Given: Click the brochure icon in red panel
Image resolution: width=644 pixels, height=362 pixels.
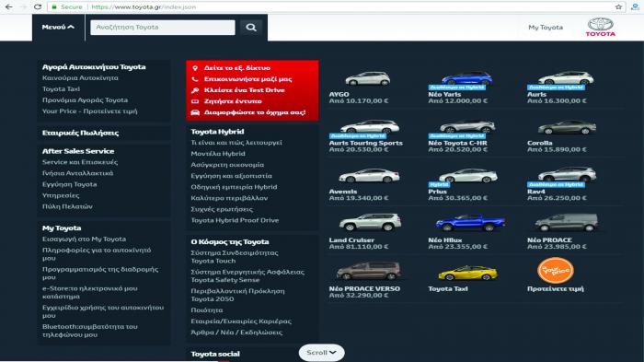Looking at the screenshot, I should pyautogui.click(x=195, y=101).
